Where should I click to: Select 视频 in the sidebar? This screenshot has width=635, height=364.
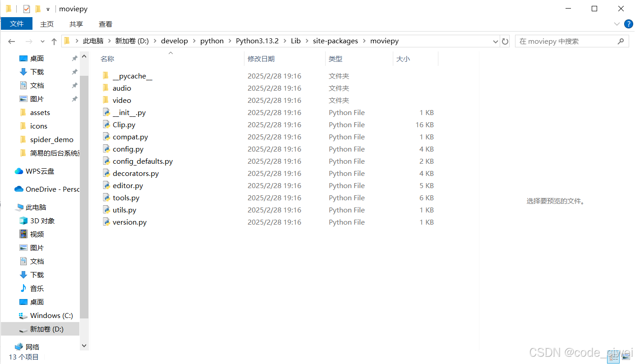[x=32, y=234]
